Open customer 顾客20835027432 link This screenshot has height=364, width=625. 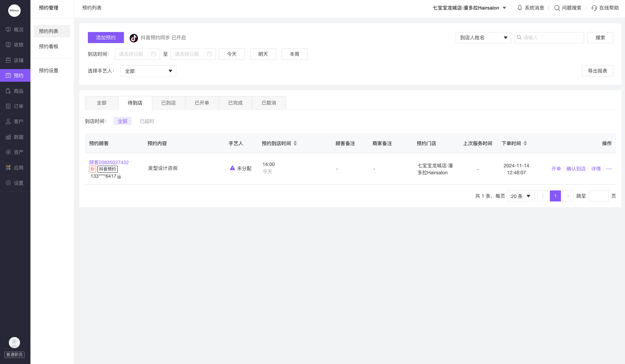pyautogui.click(x=109, y=162)
